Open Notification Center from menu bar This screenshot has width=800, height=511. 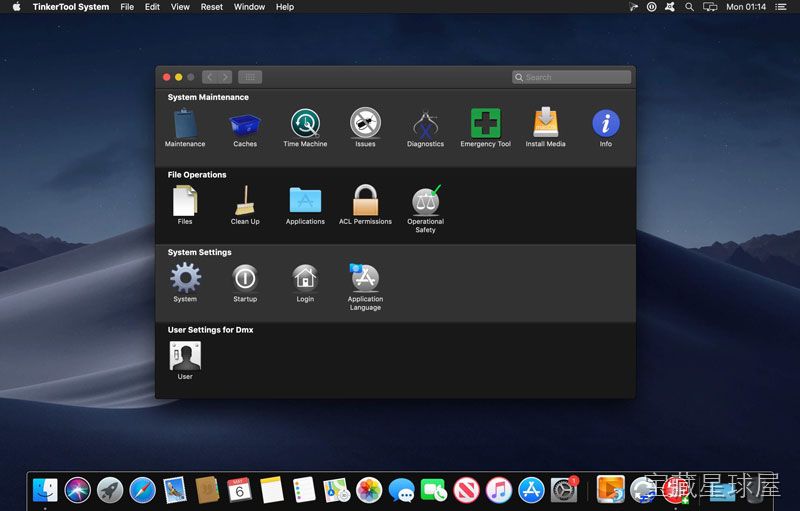click(781, 7)
